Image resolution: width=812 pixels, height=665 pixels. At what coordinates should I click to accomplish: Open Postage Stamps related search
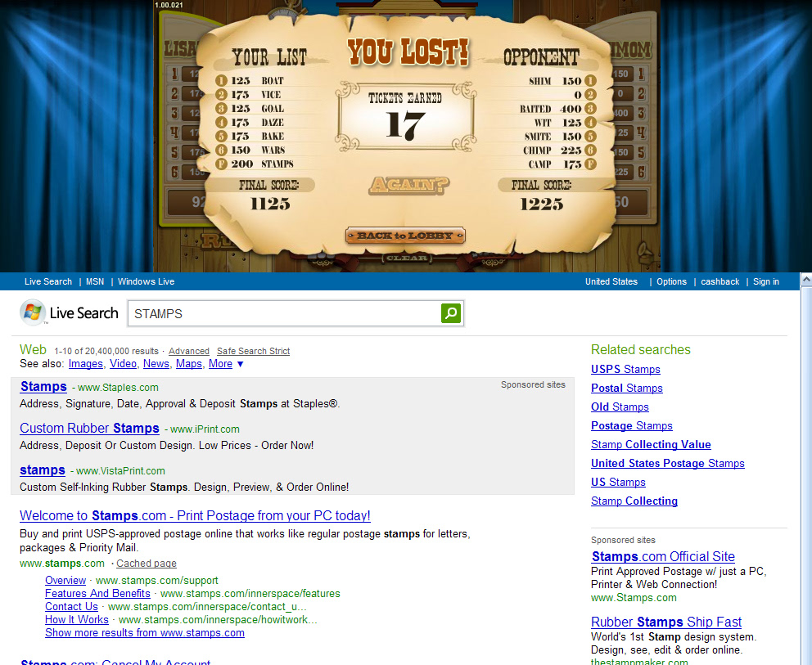(632, 425)
